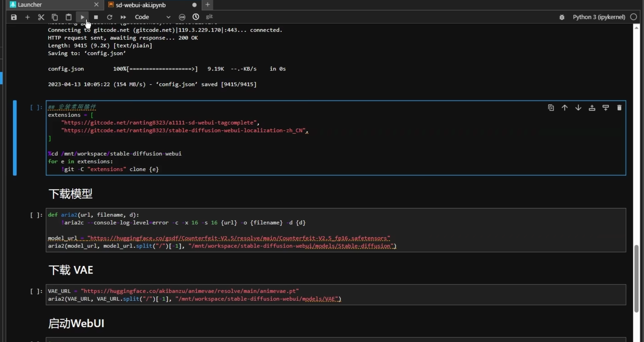Viewport: 644px width, 342px height.
Task: Select the 下载 VAE heading
Action: coord(71,270)
